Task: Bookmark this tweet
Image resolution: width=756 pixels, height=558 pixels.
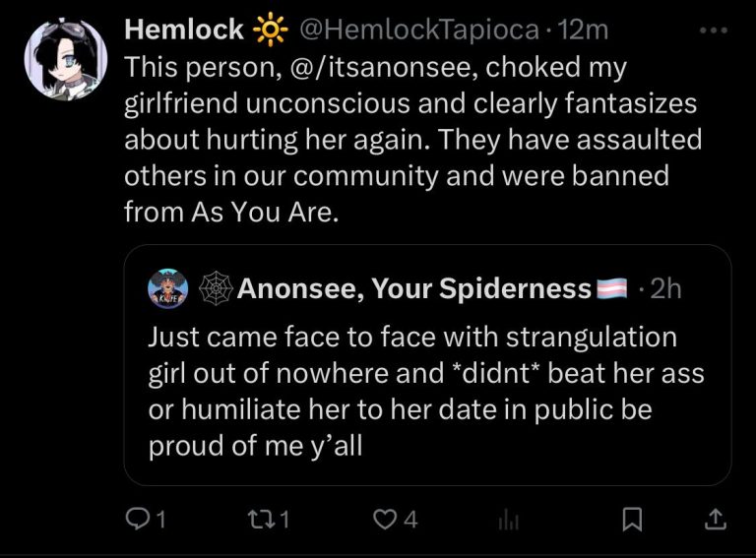Action: [x=635, y=518]
